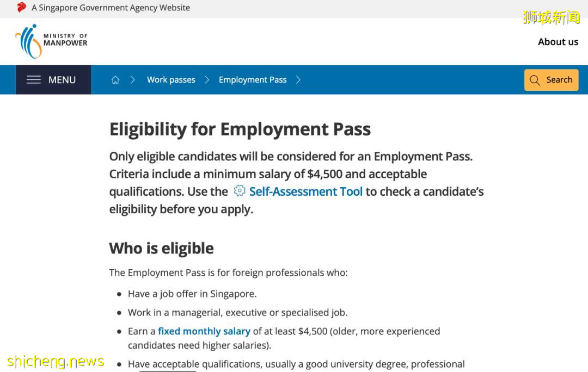Click the Ministry of Manpower logo
Viewport: 588px width, 372px height.
point(51,41)
